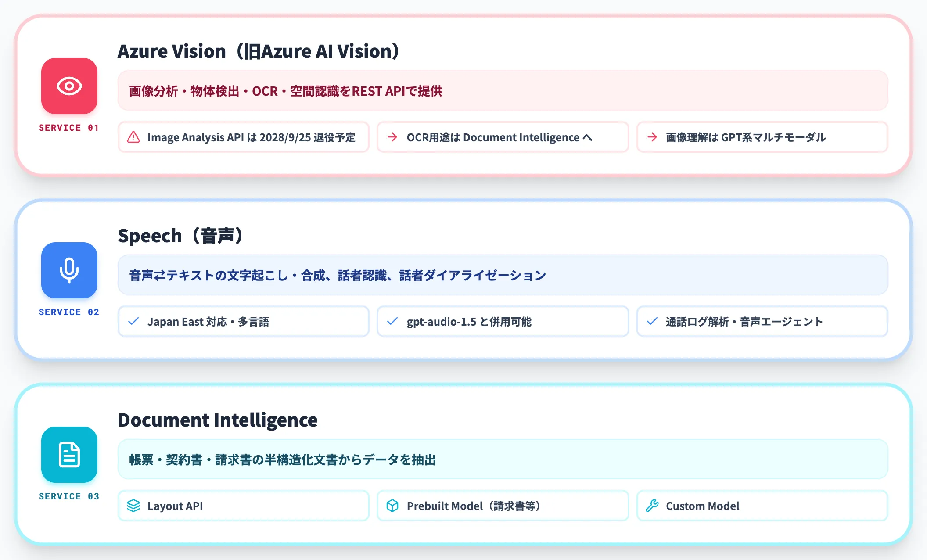Image resolution: width=927 pixels, height=560 pixels.
Task: Click the layers icon beside Layout API
Action: (x=133, y=506)
